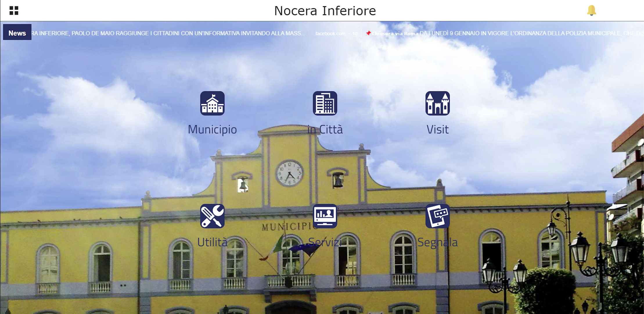Click the red pin in news ticker

pyautogui.click(x=368, y=33)
